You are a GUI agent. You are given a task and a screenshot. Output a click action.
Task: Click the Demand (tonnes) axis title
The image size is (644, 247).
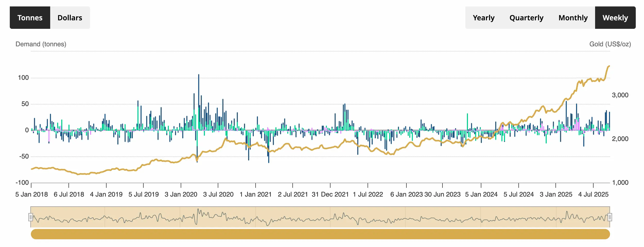[41, 44]
